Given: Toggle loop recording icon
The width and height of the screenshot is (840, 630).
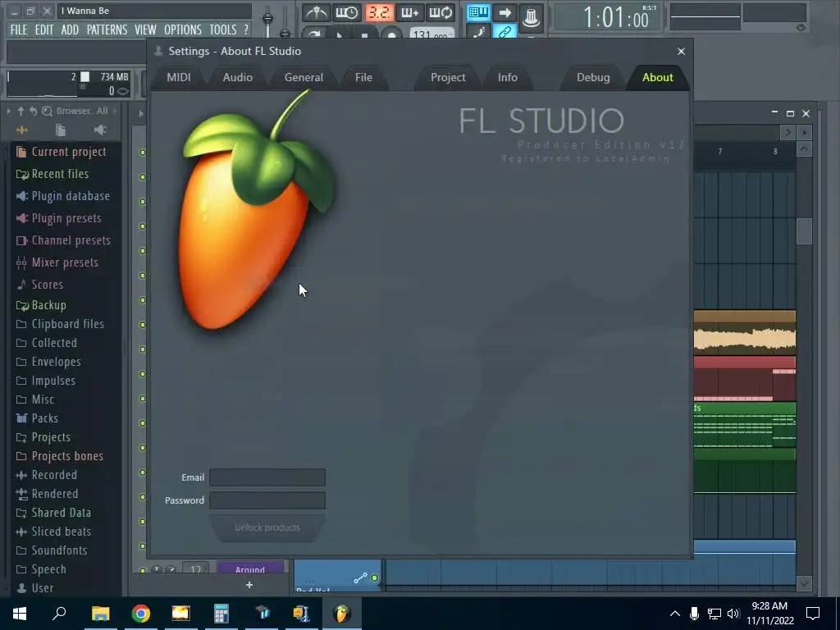Looking at the screenshot, I should point(441,12).
